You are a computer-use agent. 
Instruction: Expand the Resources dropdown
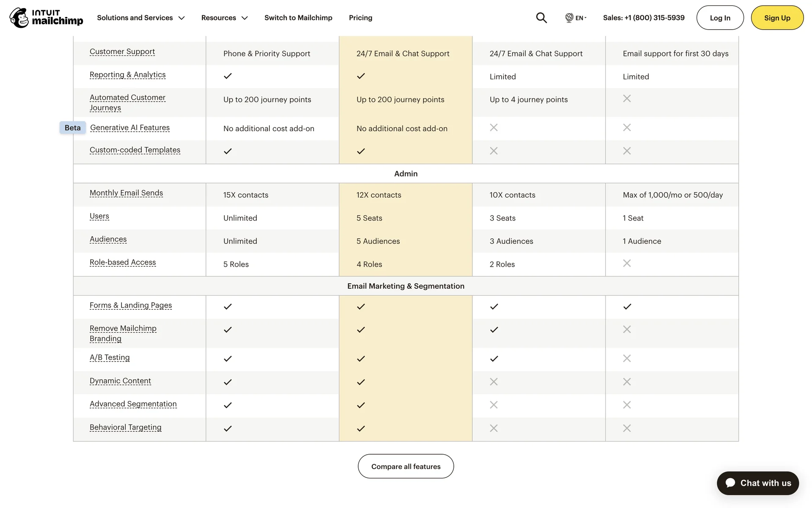pos(224,18)
